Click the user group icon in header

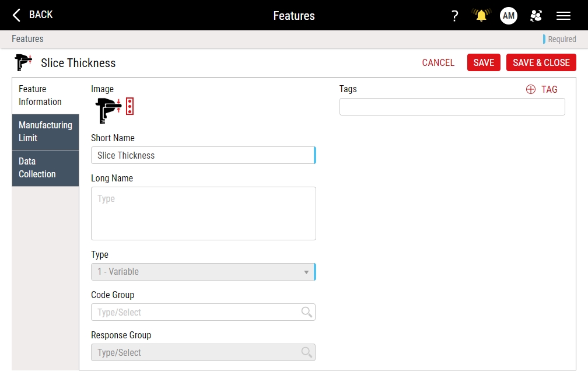[536, 16]
